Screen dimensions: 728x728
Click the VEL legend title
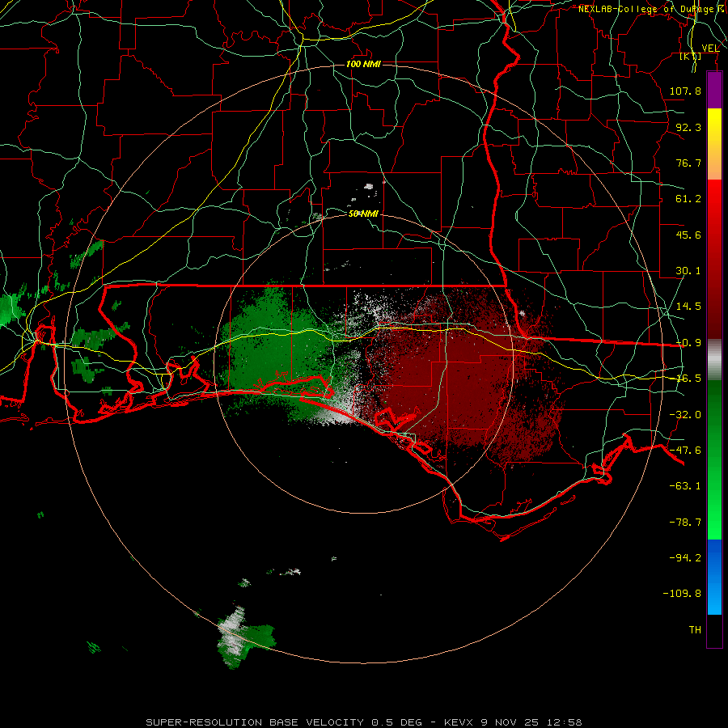point(710,49)
